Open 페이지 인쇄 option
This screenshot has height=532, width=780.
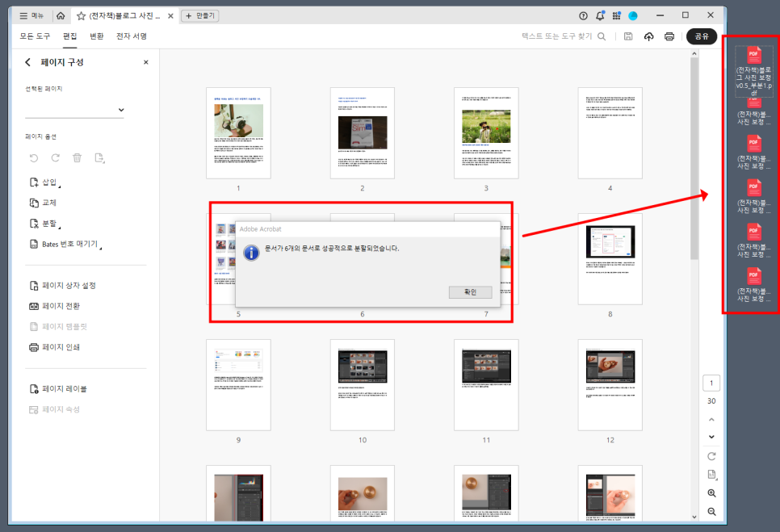[x=54, y=347]
